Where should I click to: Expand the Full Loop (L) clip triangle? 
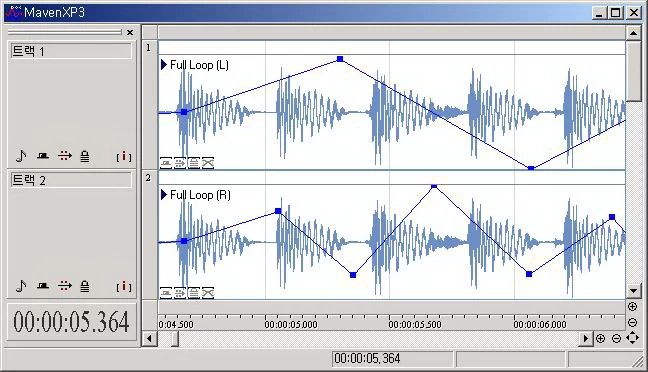(x=164, y=64)
